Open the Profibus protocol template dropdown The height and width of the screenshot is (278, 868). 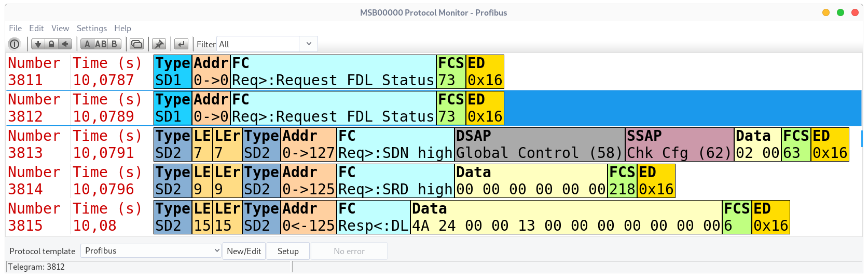click(x=151, y=251)
